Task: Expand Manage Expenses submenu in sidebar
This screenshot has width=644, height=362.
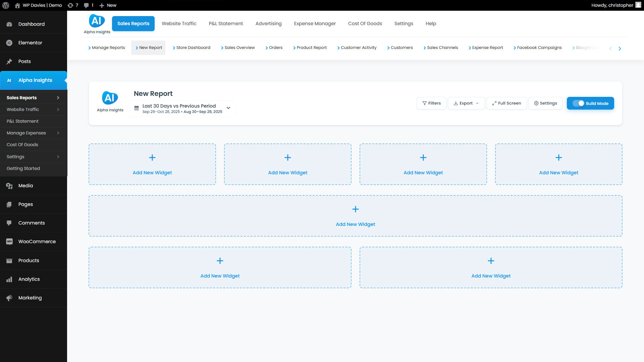Action: tap(58, 133)
